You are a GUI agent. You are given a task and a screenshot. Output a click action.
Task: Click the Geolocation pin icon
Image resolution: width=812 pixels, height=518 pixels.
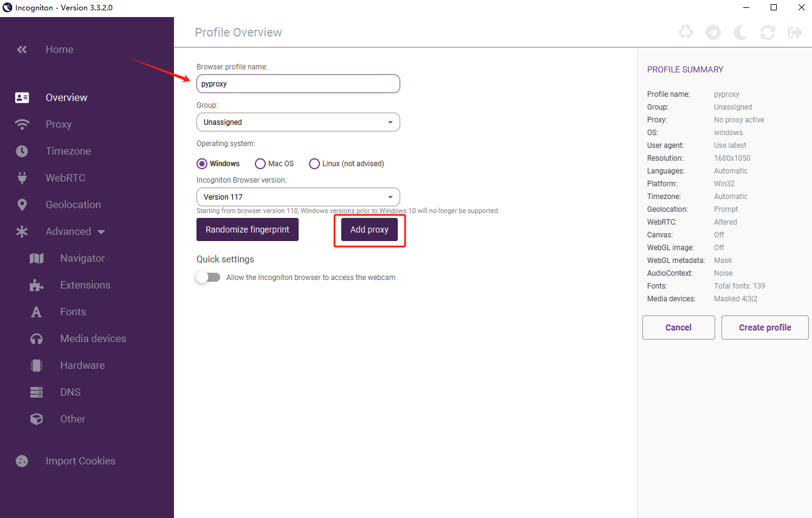[22, 205]
